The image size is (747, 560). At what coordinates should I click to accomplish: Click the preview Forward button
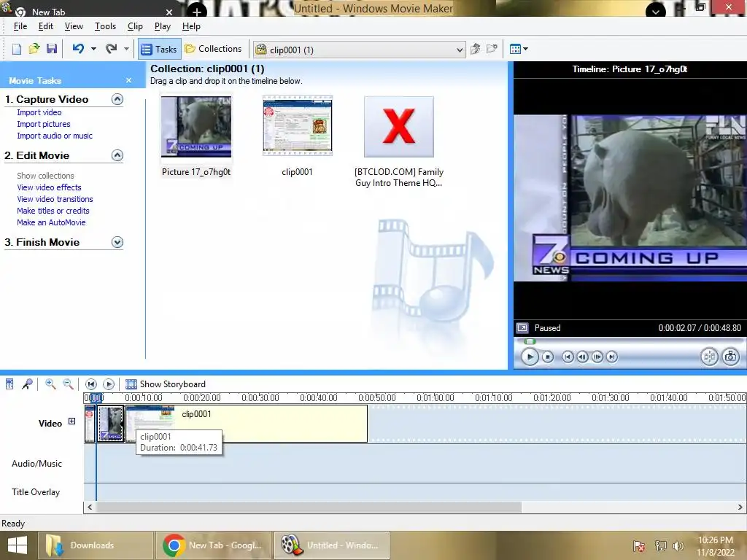(x=612, y=357)
